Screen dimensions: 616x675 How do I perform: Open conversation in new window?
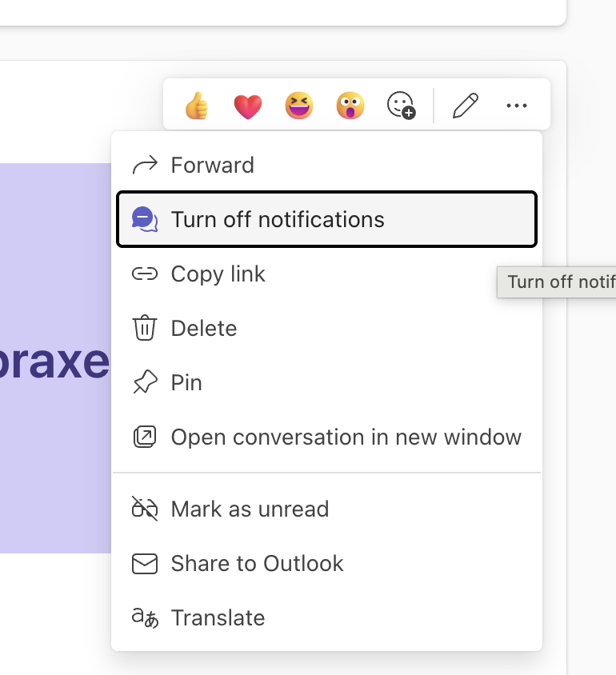[326, 437]
